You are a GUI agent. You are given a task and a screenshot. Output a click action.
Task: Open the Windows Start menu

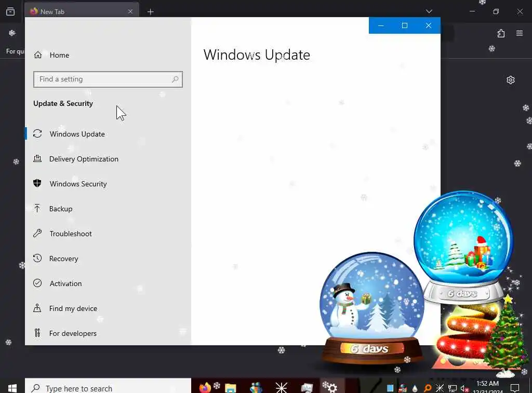pyautogui.click(x=12, y=388)
